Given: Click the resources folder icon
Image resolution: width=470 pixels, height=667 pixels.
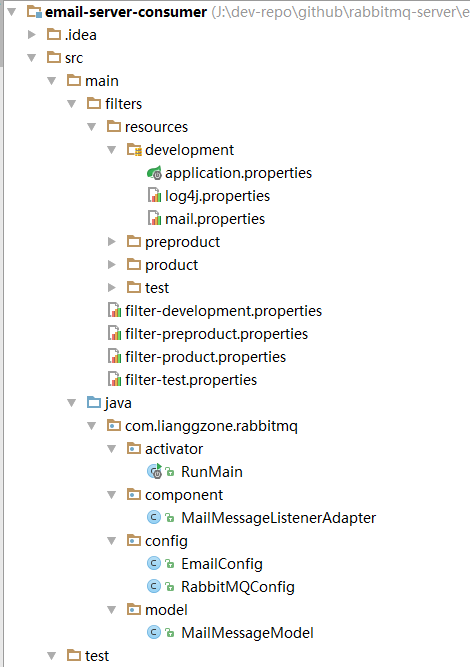Looking at the screenshot, I should (114, 126).
